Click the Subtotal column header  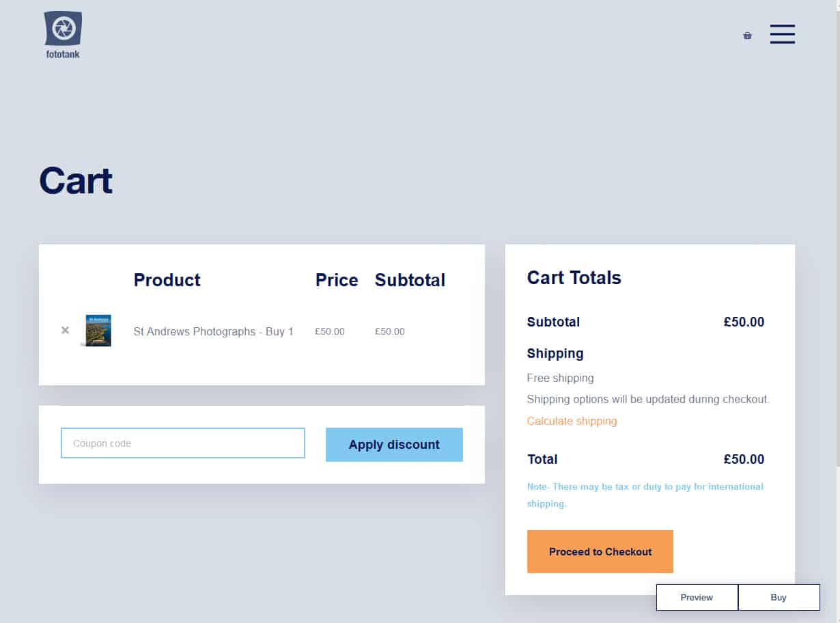pyautogui.click(x=410, y=280)
